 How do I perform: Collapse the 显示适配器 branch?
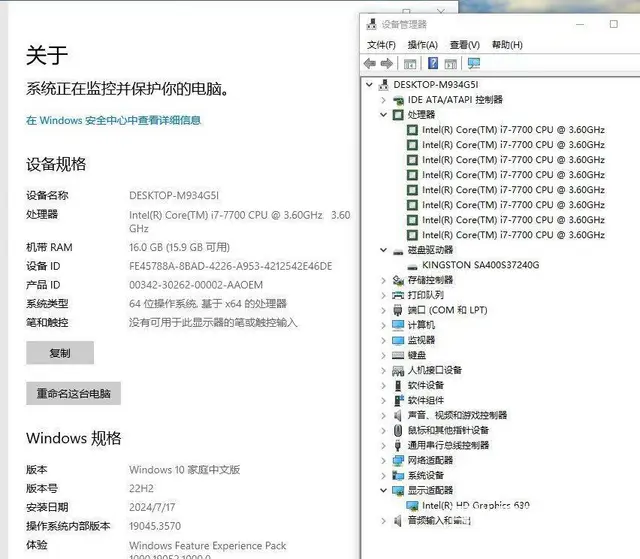383,490
